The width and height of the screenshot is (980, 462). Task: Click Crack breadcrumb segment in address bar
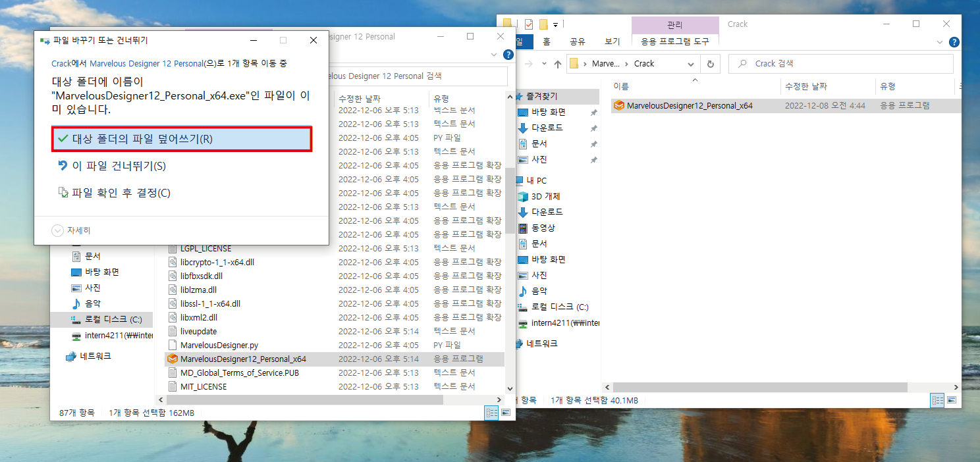[x=644, y=64]
